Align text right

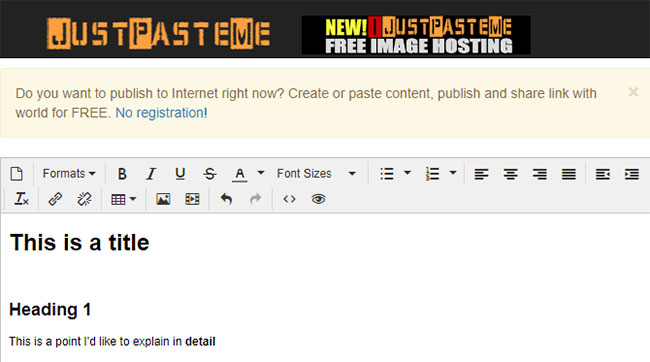(x=539, y=174)
